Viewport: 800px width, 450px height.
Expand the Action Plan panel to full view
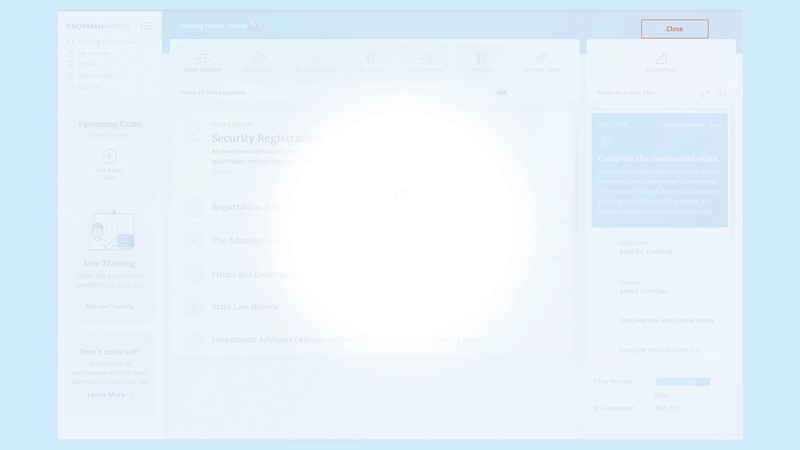(x=705, y=93)
